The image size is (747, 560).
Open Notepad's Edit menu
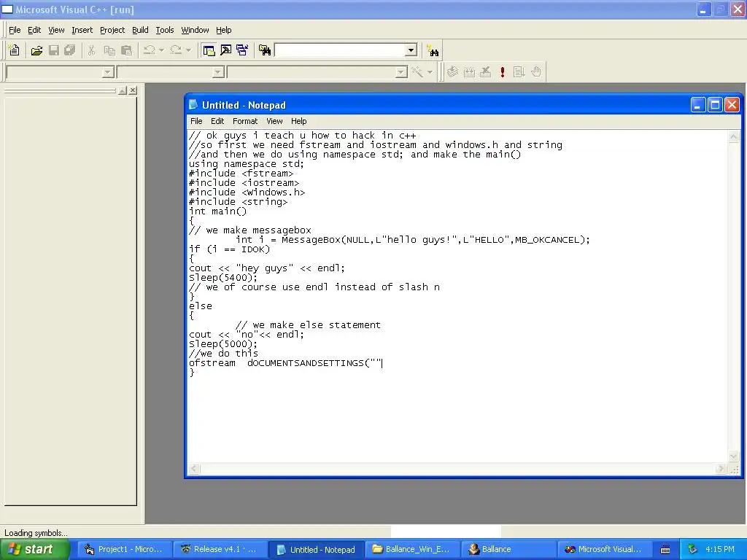[217, 121]
